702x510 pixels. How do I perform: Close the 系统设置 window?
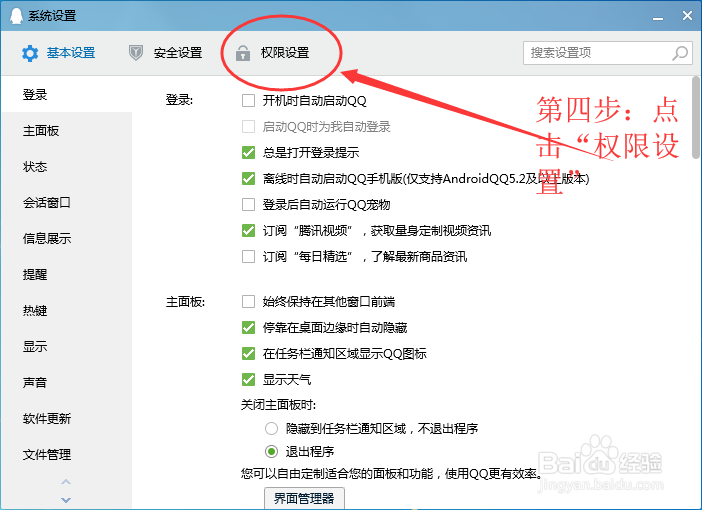click(x=687, y=16)
